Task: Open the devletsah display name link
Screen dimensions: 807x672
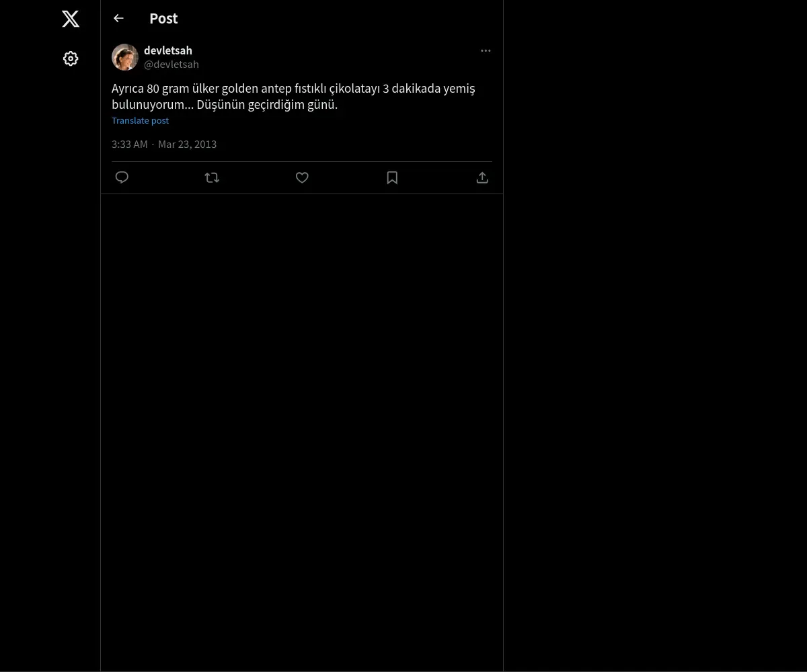Action: [168, 50]
